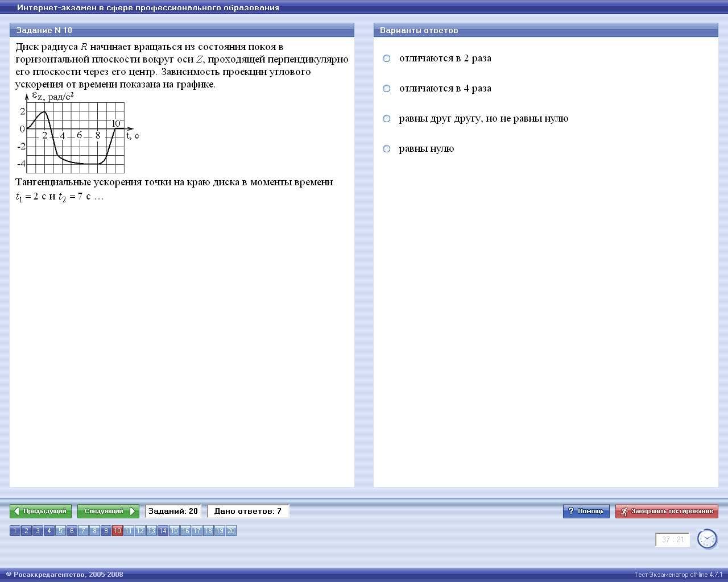Choose "равны друг другу, но не равны нулю"

pos(387,119)
